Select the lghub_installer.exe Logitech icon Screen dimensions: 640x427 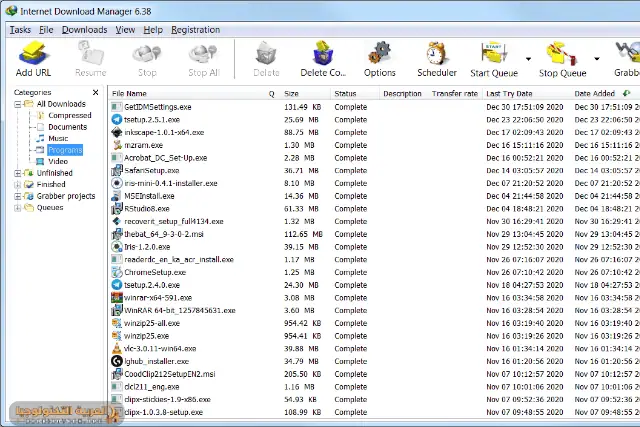117,361
